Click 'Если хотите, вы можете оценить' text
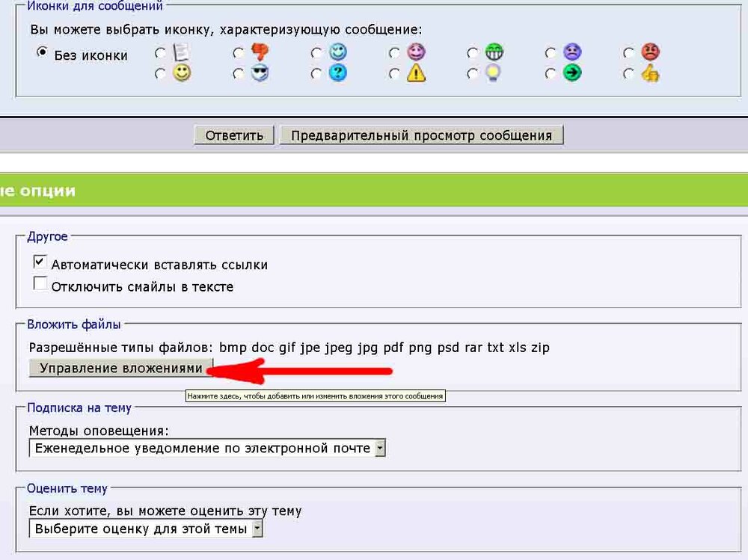 [x=165, y=511]
